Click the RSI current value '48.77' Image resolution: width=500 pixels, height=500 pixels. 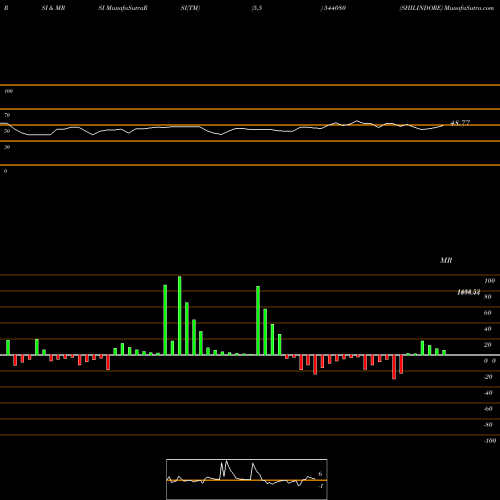coord(460,123)
